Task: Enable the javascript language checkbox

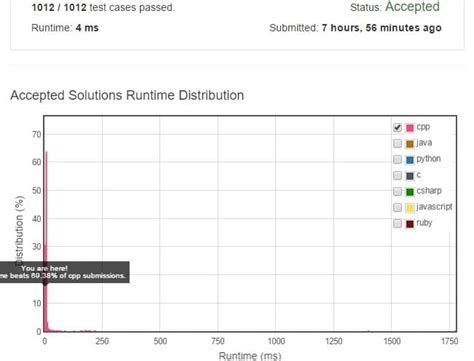Action: click(x=397, y=207)
